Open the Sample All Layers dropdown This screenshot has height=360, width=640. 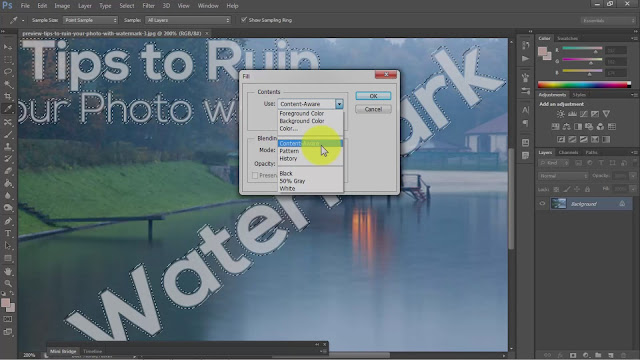click(188, 20)
